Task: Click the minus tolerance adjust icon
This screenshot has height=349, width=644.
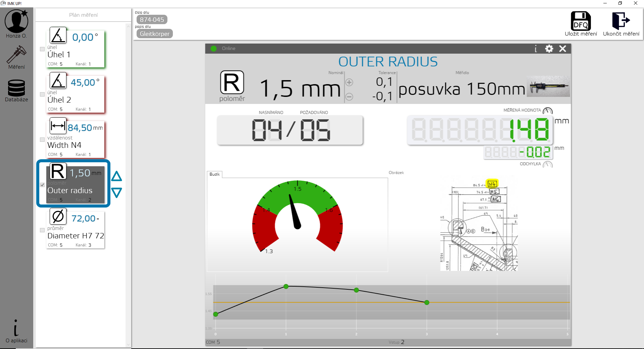Action: [349, 97]
